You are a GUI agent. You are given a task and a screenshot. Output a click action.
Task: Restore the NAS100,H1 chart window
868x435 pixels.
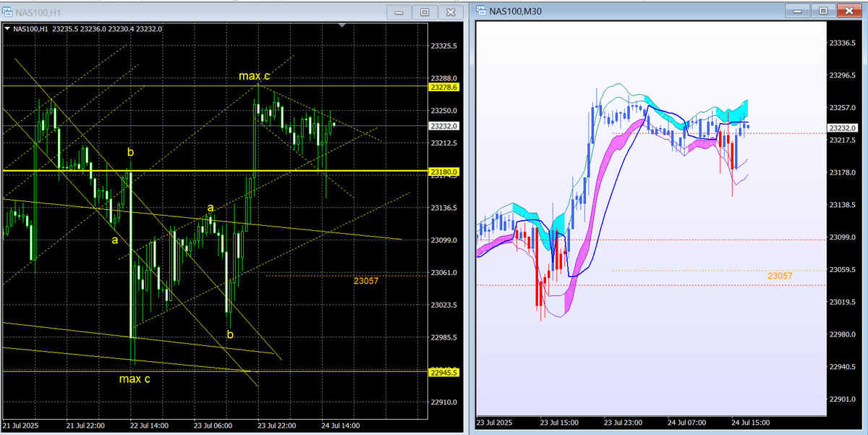(x=425, y=12)
